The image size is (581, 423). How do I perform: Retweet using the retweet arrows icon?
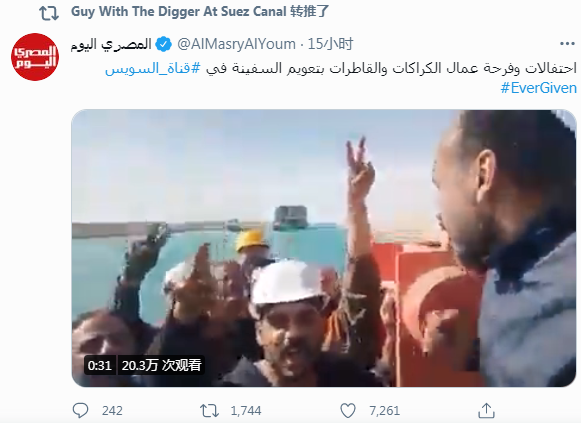pyautogui.click(x=209, y=410)
